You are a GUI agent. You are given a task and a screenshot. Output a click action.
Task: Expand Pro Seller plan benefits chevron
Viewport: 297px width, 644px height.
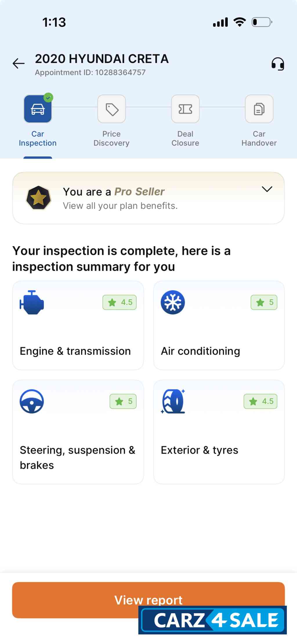(267, 189)
